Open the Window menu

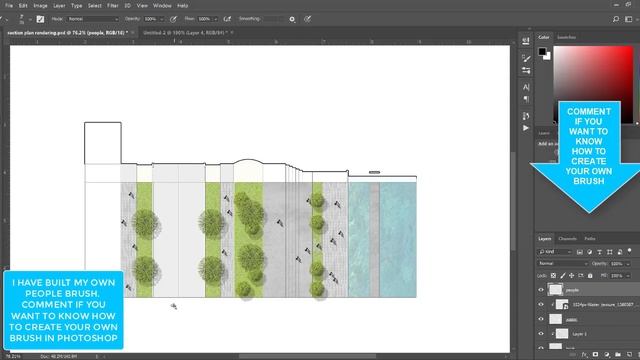click(162, 6)
